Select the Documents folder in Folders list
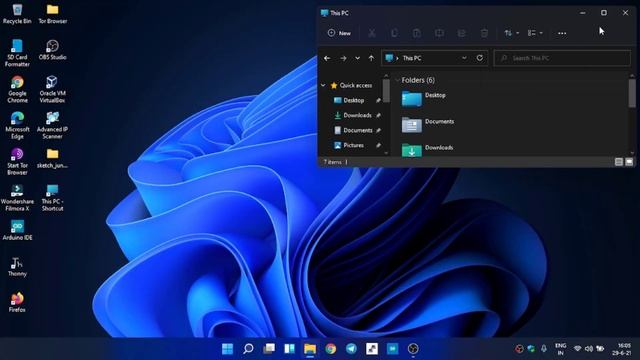 tap(428, 125)
